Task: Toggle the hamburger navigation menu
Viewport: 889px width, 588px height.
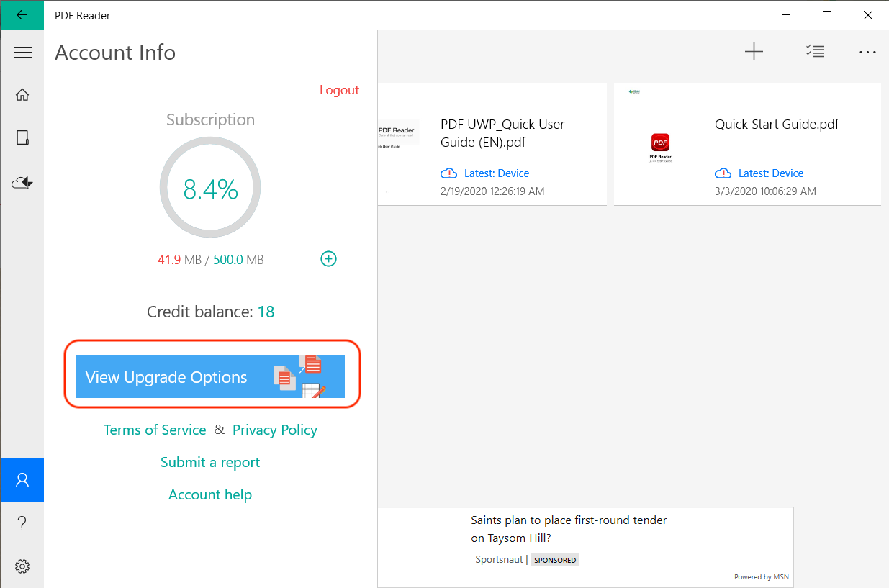Action: coord(22,53)
